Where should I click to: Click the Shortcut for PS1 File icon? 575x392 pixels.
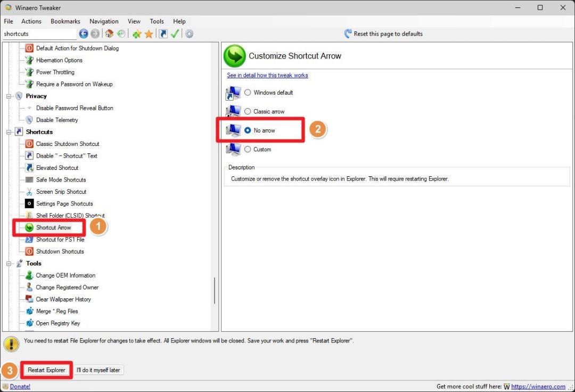pos(29,240)
